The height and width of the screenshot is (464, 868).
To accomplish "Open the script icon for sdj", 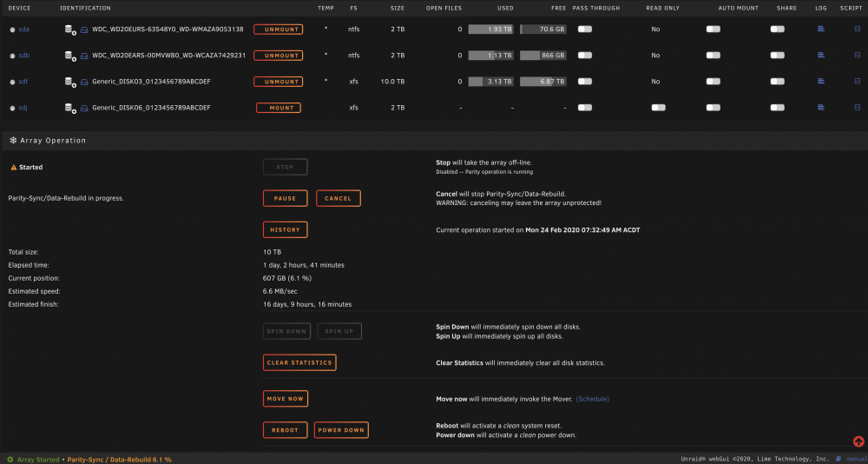I will coord(858,107).
